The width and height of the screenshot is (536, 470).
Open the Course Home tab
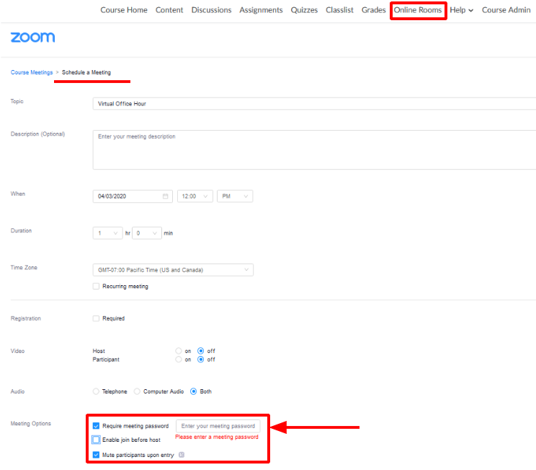(x=124, y=10)
